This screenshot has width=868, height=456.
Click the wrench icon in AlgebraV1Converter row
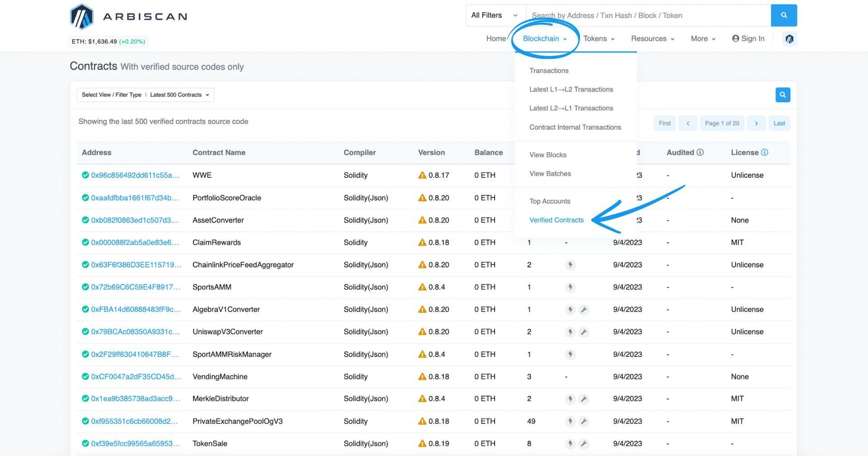pyautogui.click(x=584, y=310)
